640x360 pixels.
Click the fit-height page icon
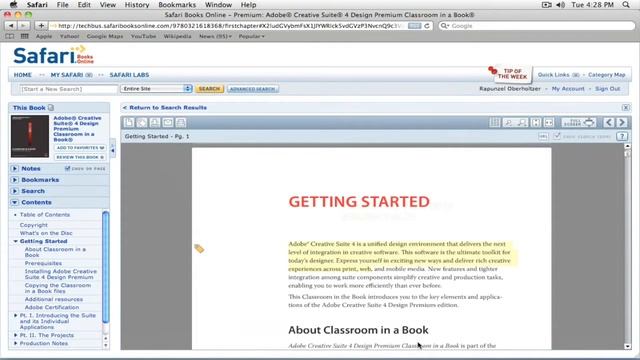(536, 122)
